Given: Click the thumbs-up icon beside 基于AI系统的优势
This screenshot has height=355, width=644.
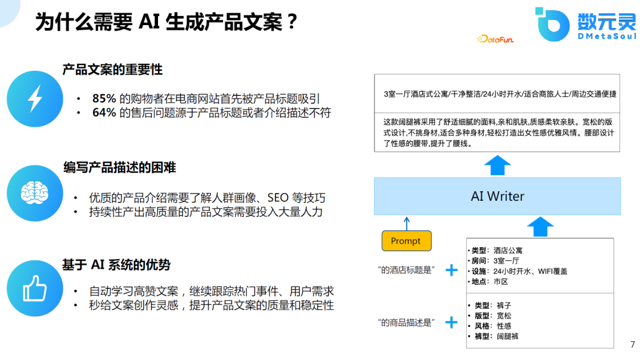Looking at the screenshot, I should click(x=35, y=288).
